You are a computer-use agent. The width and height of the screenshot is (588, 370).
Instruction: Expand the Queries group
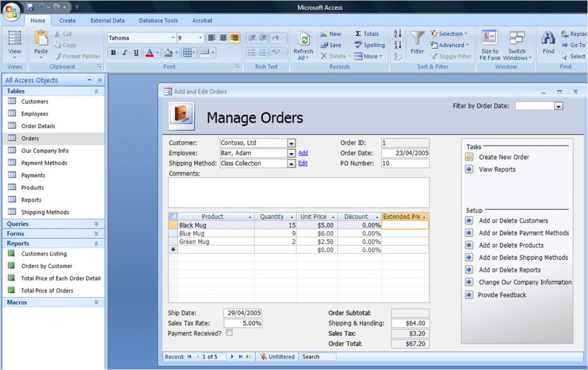[96, 224]
